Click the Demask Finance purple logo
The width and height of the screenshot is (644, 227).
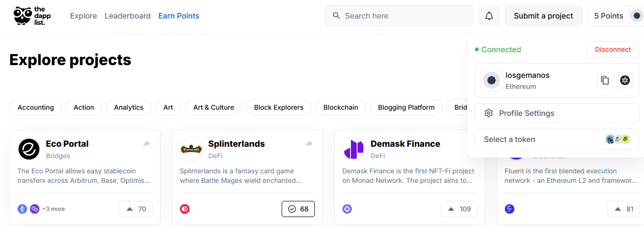click(353, 149)
